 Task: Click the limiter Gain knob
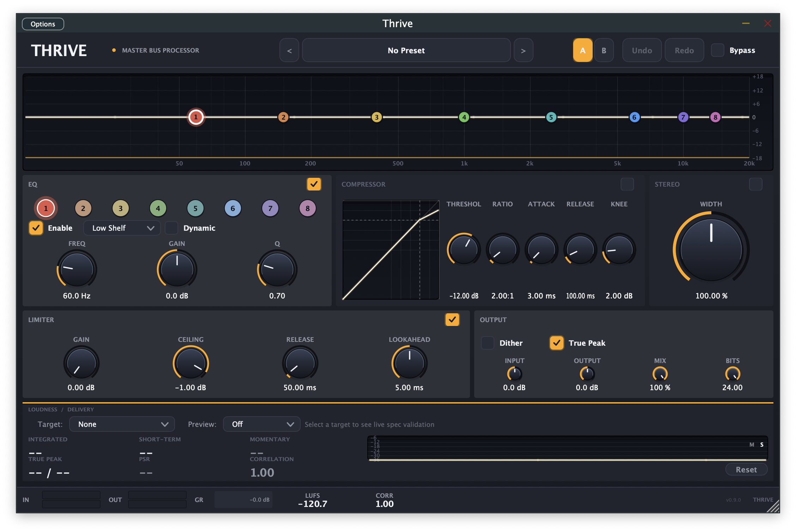(81, 363)
